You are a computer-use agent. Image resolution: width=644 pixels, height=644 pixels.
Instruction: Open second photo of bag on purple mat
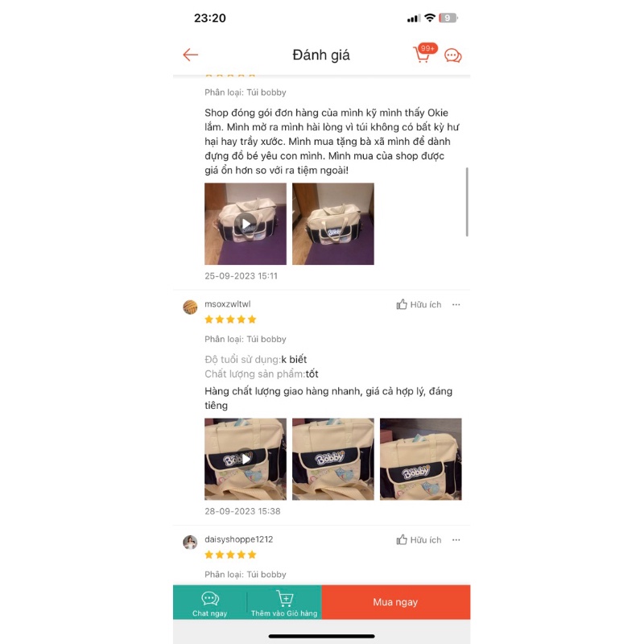(x=333, y=224)
